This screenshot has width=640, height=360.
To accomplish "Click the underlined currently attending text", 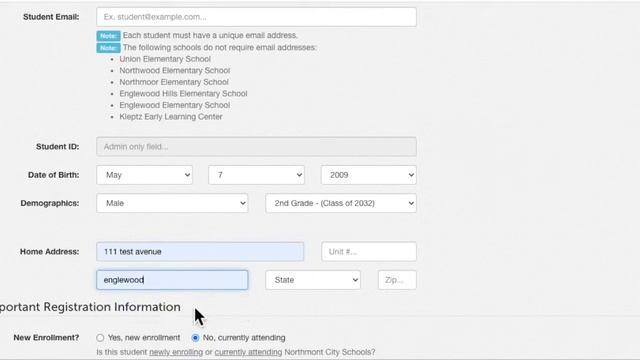I will point(248,352).
